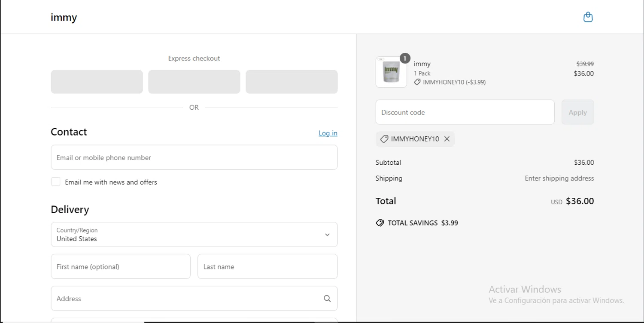Focus the Email or mobile phone number field
This screenshot has width=644, height=323.
194,157
